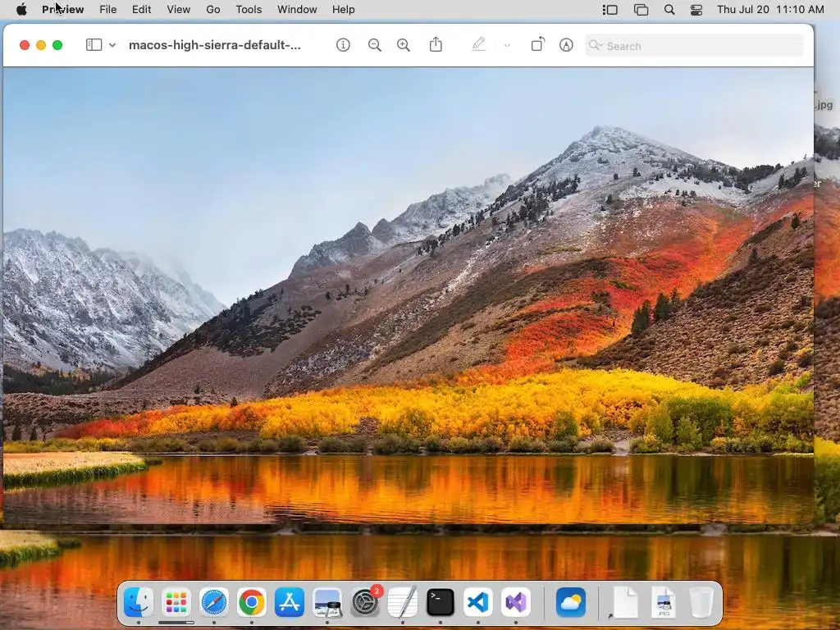Open TextEdit from the Dock
The image size is (840, 630).
tap(402, 602)
